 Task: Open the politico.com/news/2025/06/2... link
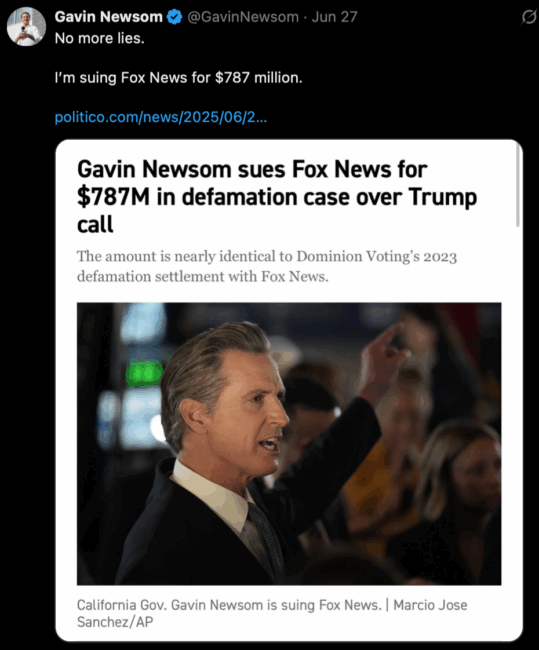point(161,117)
